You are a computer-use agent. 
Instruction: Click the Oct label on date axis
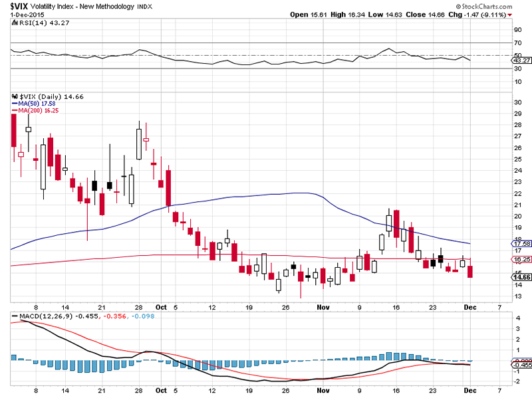tap(162, 308)
